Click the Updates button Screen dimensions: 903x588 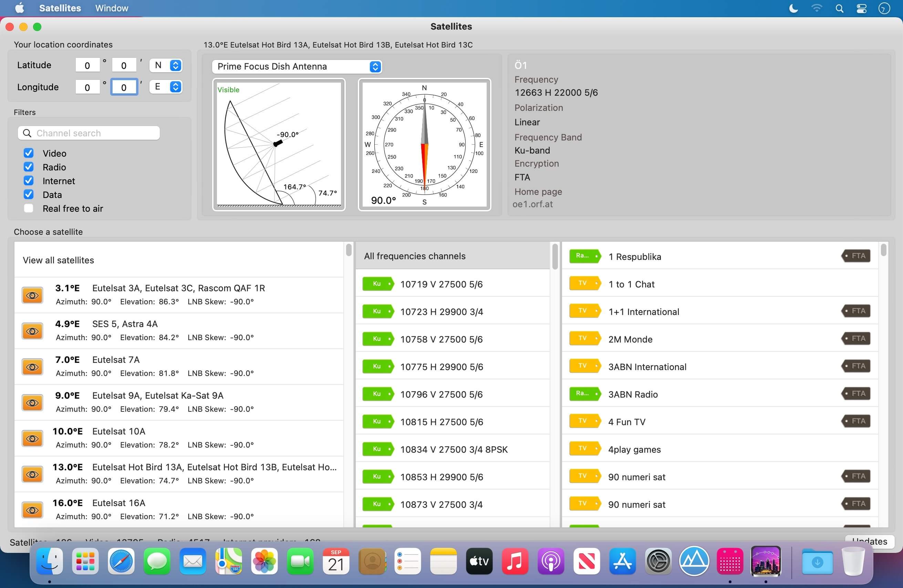pos(870,541)
